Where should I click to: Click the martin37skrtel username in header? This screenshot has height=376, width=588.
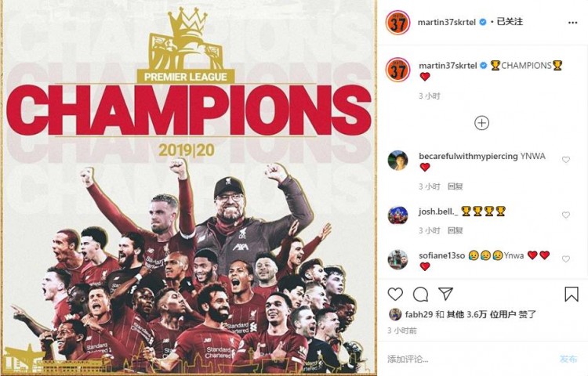[x=447, y=23]
